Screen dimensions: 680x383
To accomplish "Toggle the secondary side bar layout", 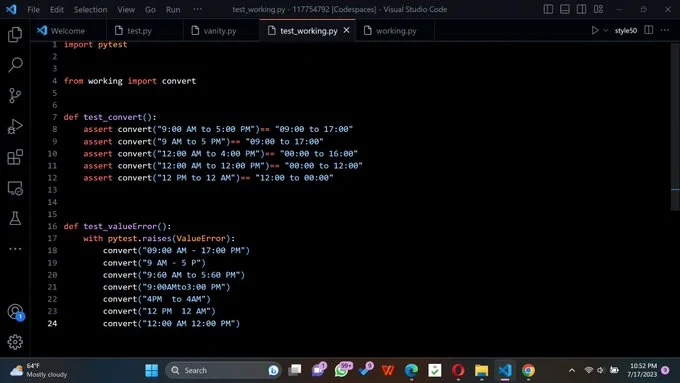I will coord(581,9).
